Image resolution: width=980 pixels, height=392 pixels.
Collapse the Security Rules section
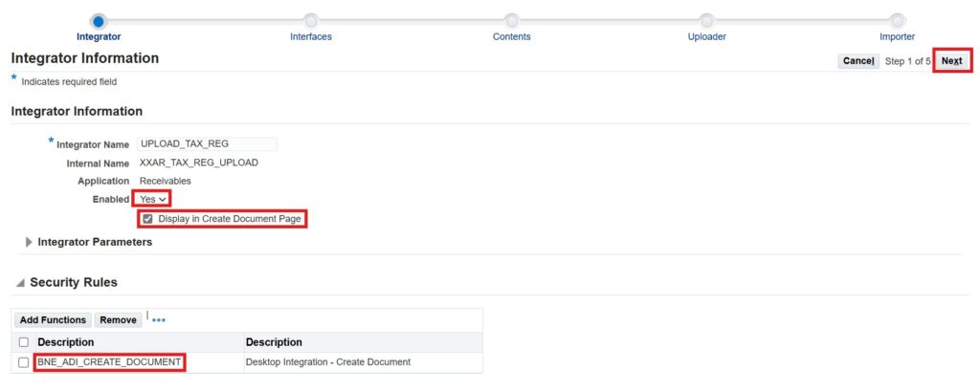[20, 283]
